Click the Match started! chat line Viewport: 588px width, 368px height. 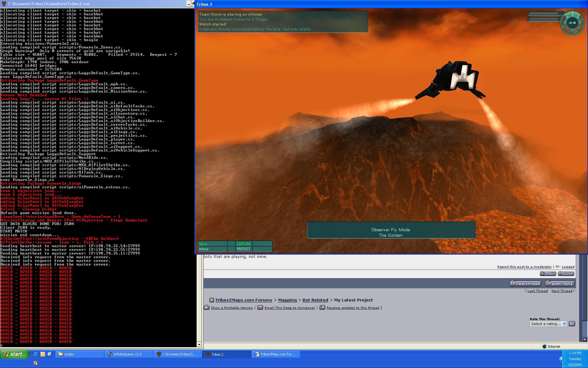[x=213, y=24]
